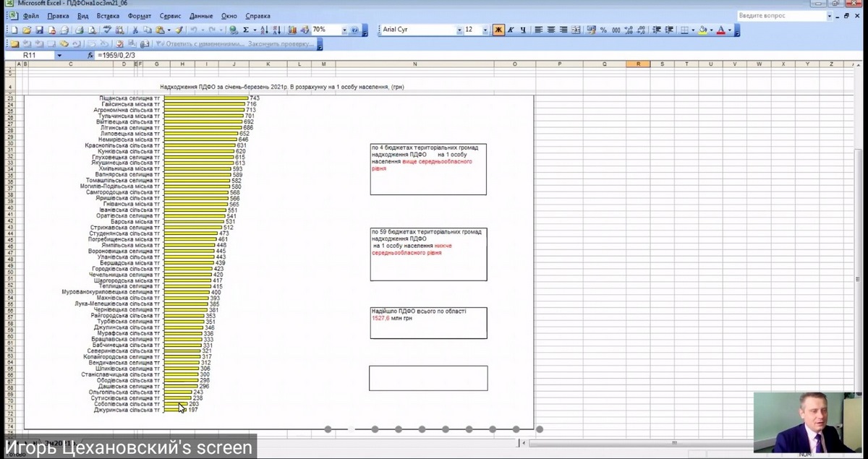This screenshot has width=868, height=459.
Task: Open the font size dropdown
Action: pyautogui.click(x=484, y=30)
